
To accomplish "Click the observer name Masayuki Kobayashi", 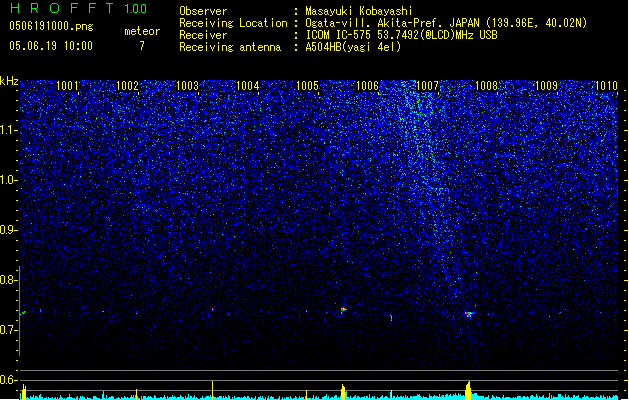I will coord(359,11).
